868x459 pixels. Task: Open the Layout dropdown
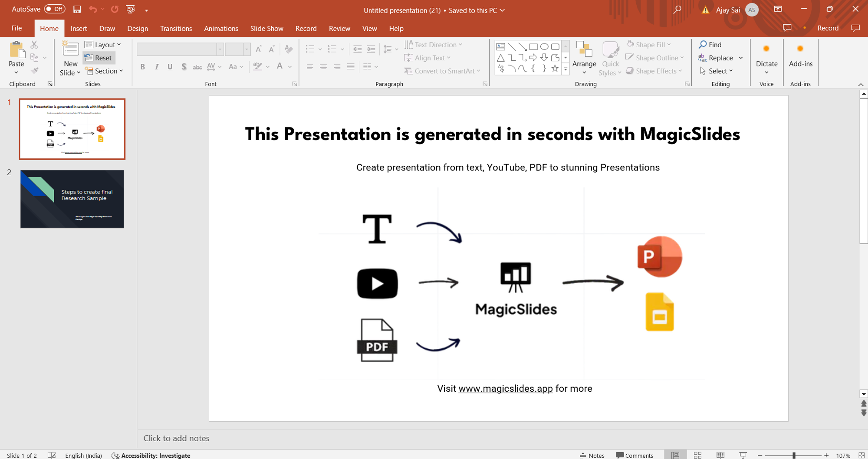[x=103, y=45]
